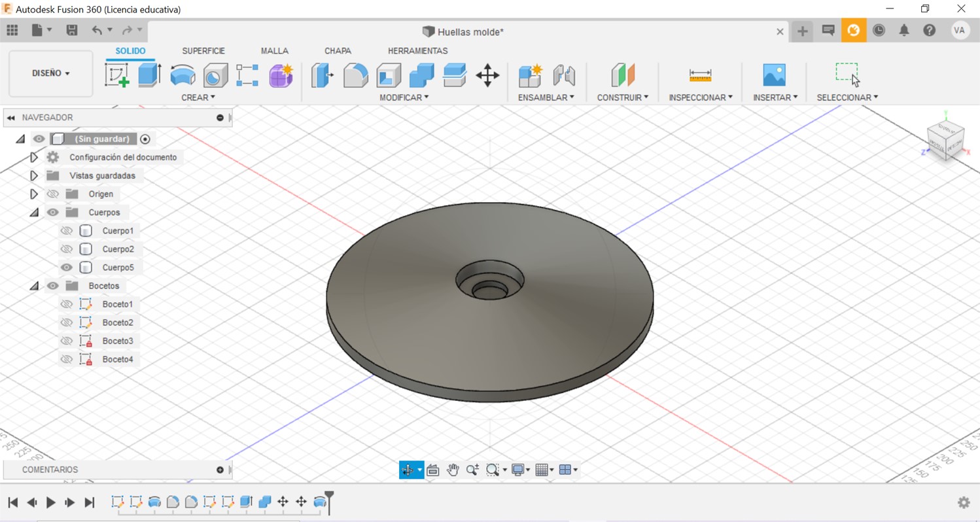This screenshot has width=980, height=522.
Task: Select the Press Pull tool
Action: click(323, 75)
